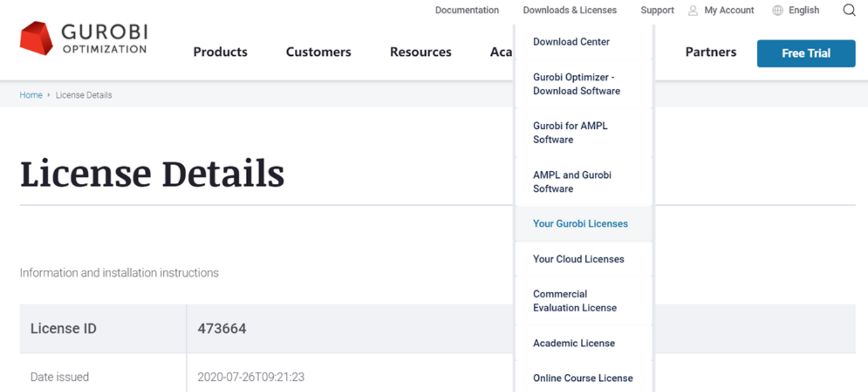
Task: Open Downloads & Licenses menu
Action: click(x=570, y=10)
